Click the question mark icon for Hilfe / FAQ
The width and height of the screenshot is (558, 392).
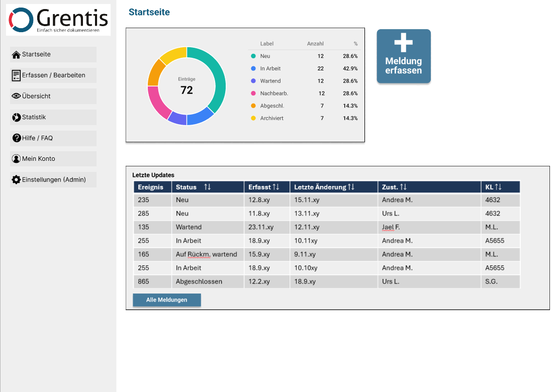(x=16, y=138)
